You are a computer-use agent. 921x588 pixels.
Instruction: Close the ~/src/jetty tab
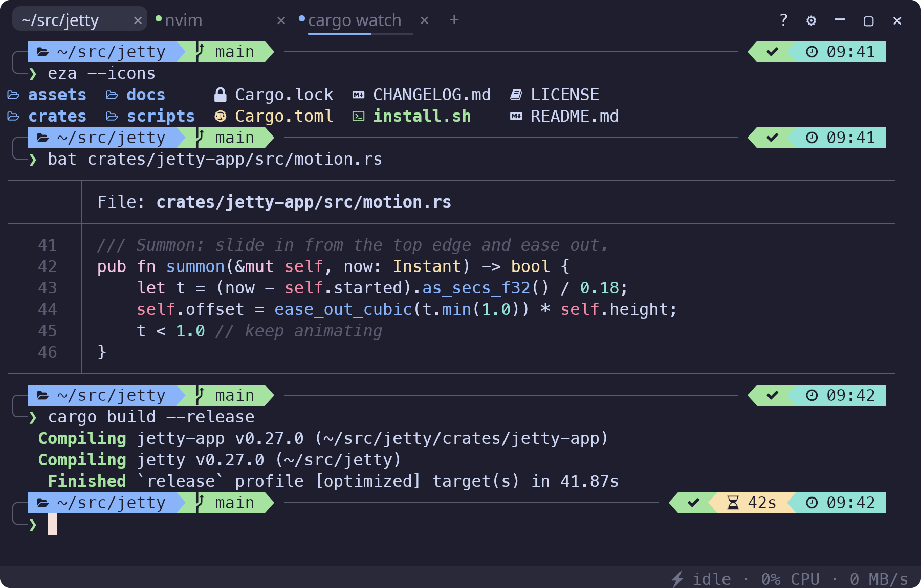[138, 20]
